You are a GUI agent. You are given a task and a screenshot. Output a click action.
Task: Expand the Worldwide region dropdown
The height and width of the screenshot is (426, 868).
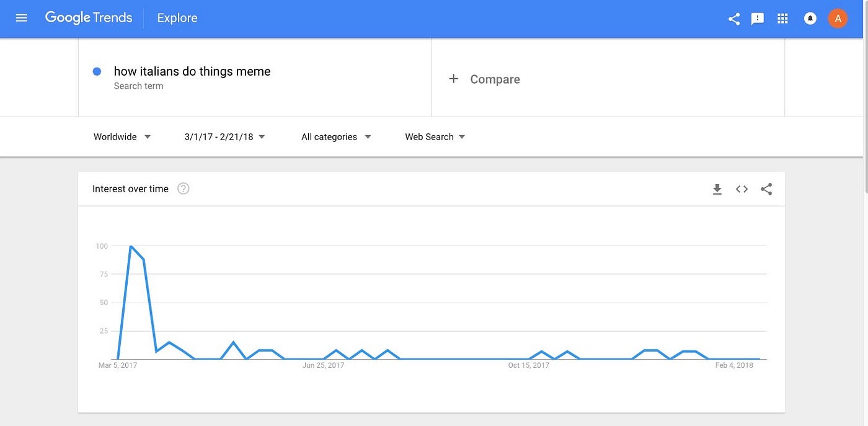(122, 137)
